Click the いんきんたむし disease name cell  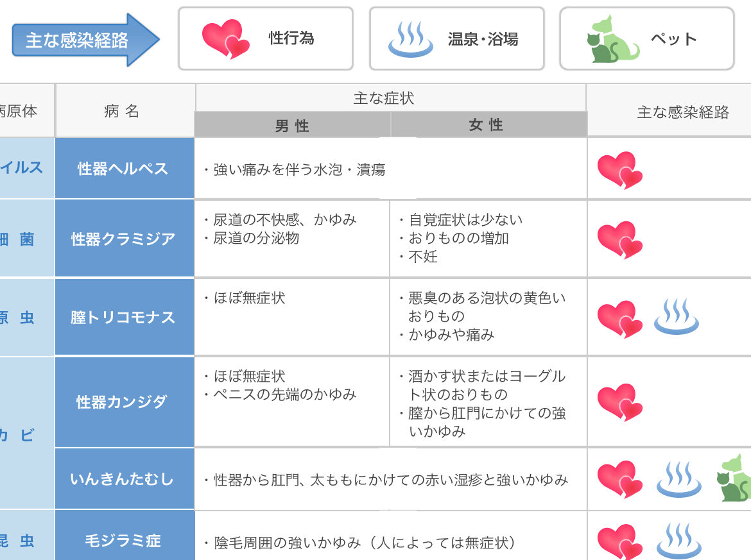pyautogui.click(x=125, y=479)
